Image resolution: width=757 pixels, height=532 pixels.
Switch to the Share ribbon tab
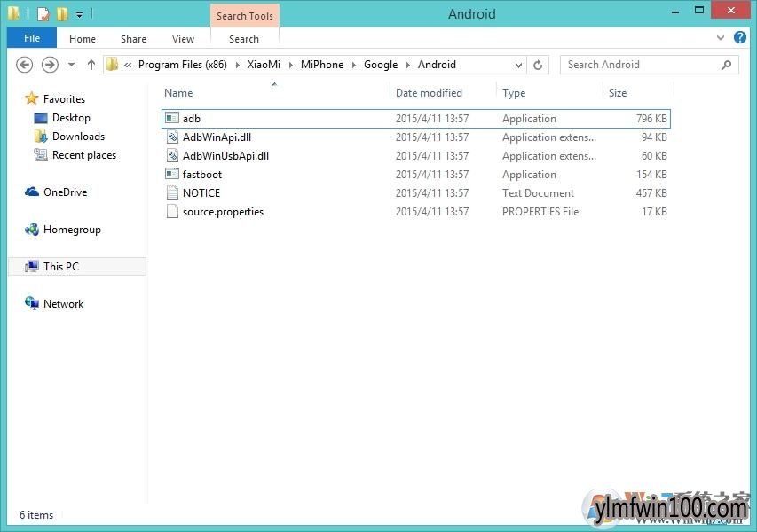[x=133, y=39]
